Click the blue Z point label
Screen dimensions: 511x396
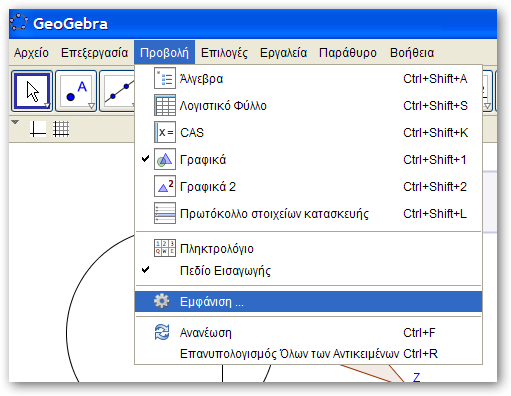click(416, 377)
